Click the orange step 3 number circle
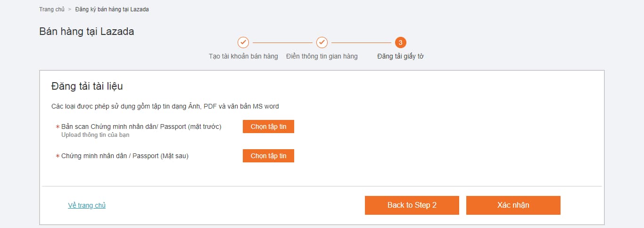644x228 pixels. click(400, 42)
